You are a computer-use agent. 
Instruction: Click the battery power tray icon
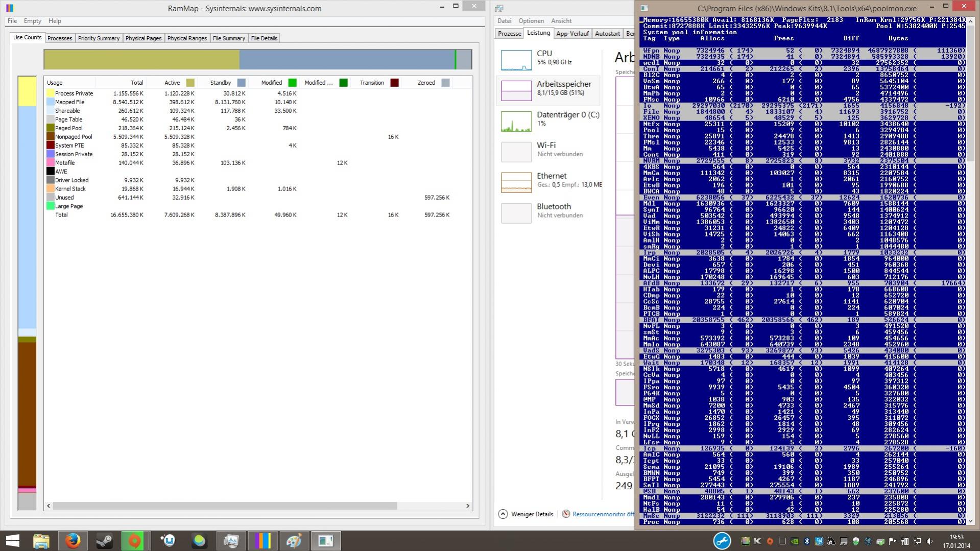(x=905, y=541)
